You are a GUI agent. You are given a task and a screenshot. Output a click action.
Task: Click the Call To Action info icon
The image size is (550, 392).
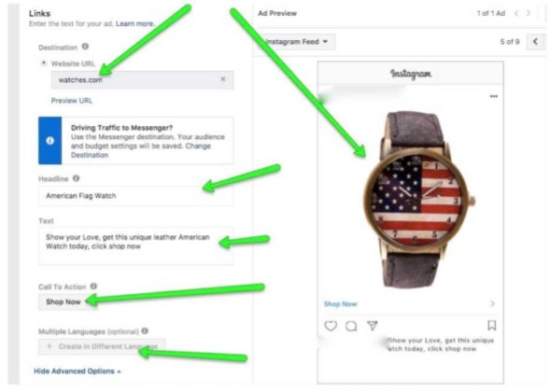click(x=93, y=287)
